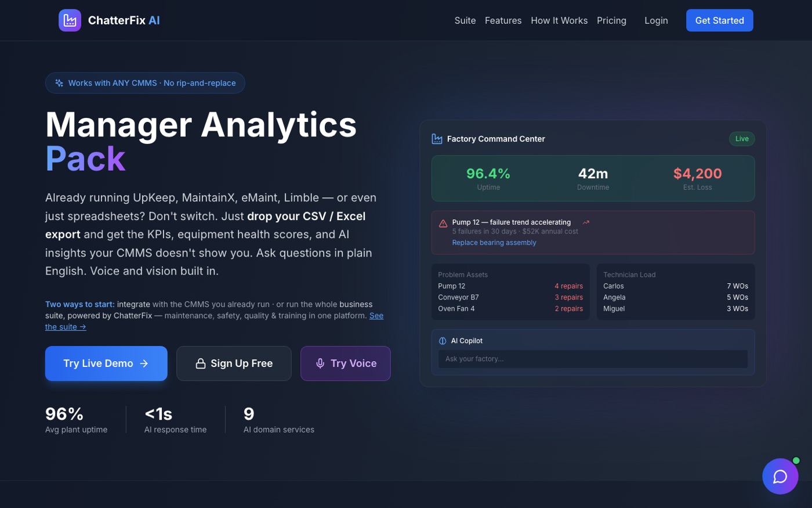The image size is (812, 508).
Task: Navigate to Pricing
Action: pos(612,20)
